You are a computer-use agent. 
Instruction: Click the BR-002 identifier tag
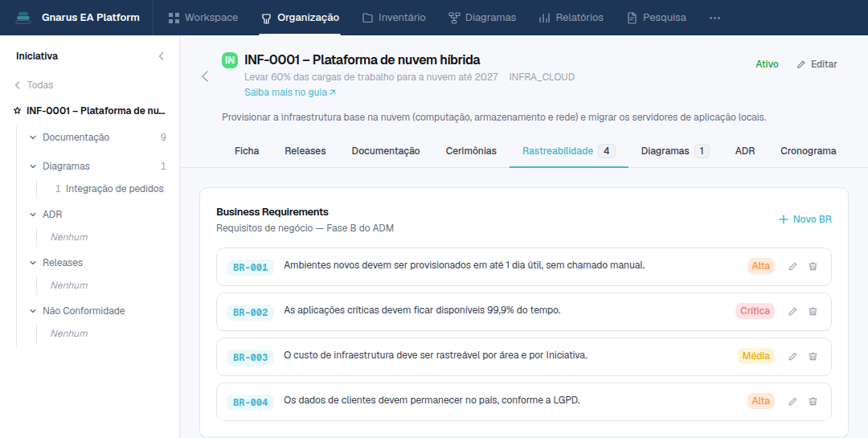[250, 313]
